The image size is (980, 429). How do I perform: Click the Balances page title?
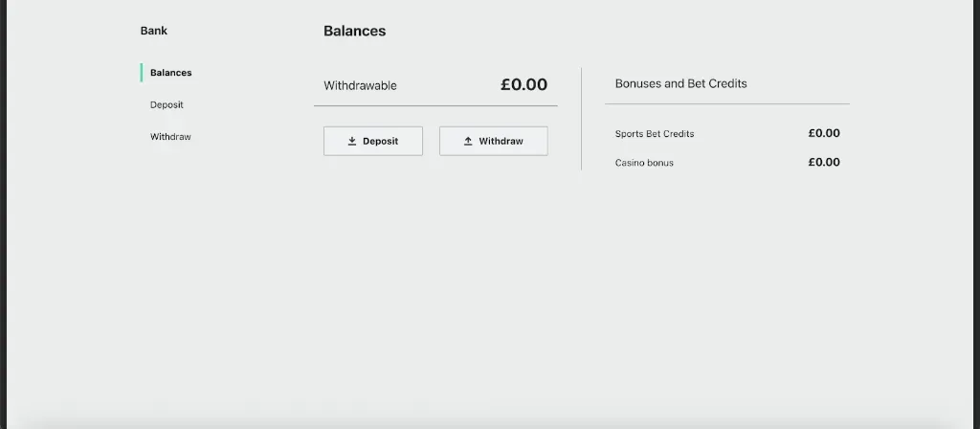(355, 31)
